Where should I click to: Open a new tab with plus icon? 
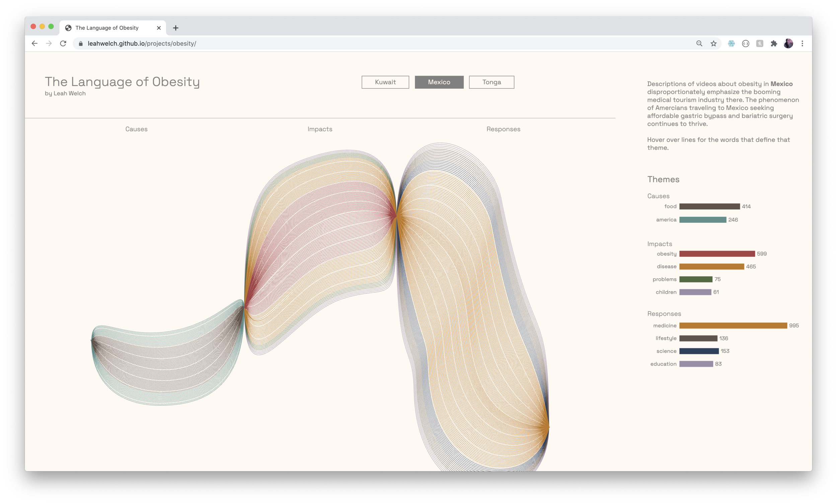point(176,28)
